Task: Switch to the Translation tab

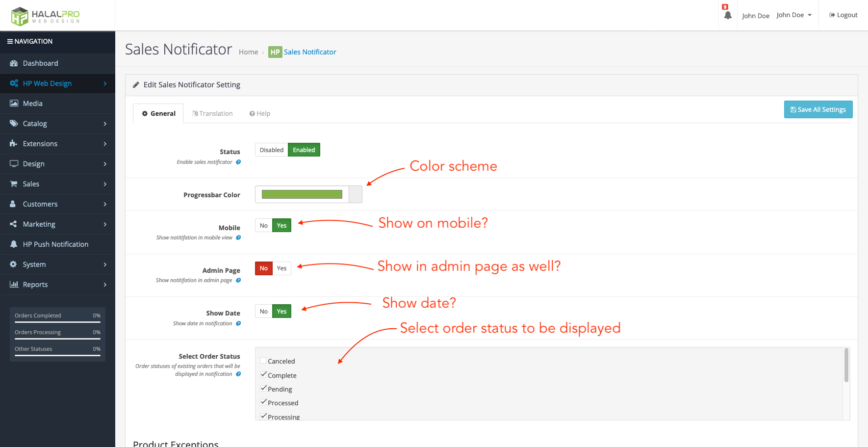Action: pos(212,113)
